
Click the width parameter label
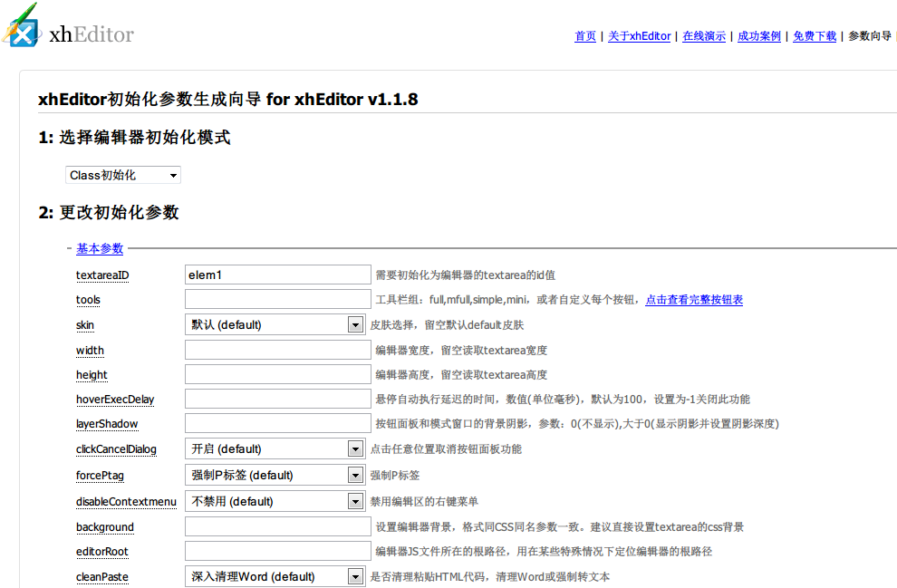coord(90,350)
